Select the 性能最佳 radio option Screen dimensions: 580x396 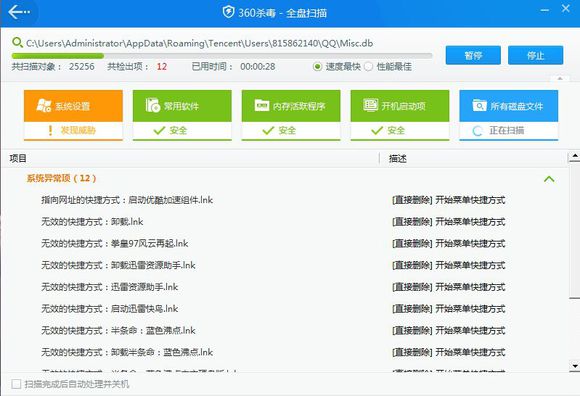tap(368, 67)
